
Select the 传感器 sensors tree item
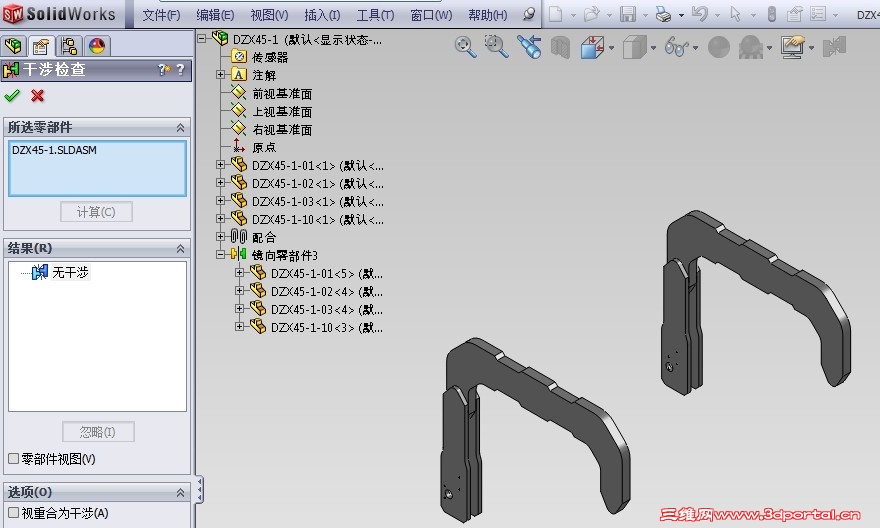point(270,57)
